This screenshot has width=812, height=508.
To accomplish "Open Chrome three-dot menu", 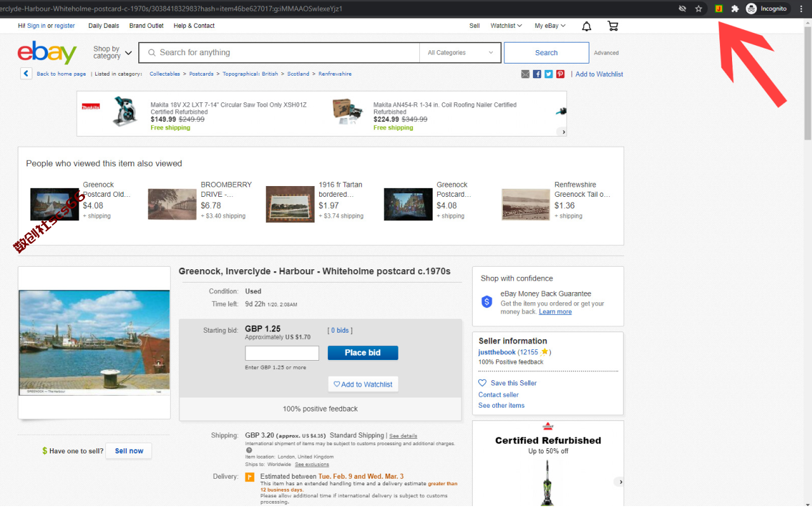I will tap(801, 9).
